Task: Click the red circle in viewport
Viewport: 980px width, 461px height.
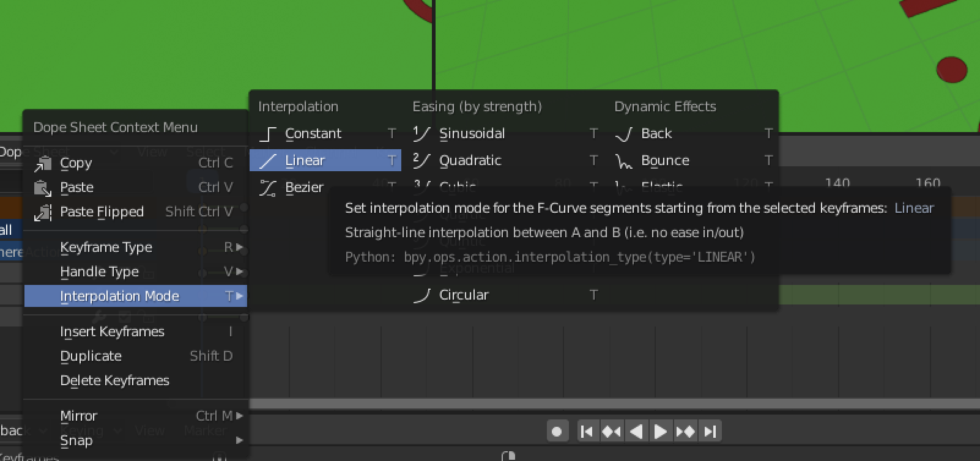Action: pyautogui.click(x=952, y=70)
